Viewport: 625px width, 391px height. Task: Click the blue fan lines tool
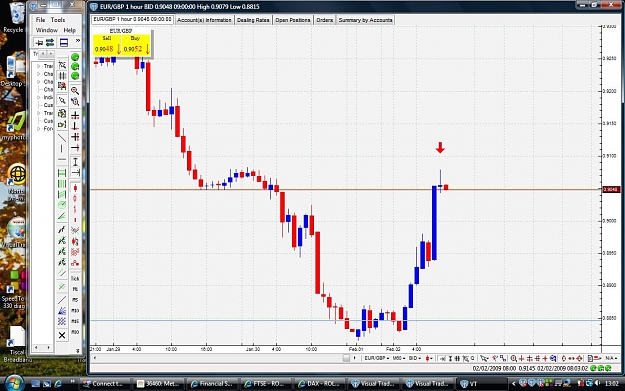point(62,310)
